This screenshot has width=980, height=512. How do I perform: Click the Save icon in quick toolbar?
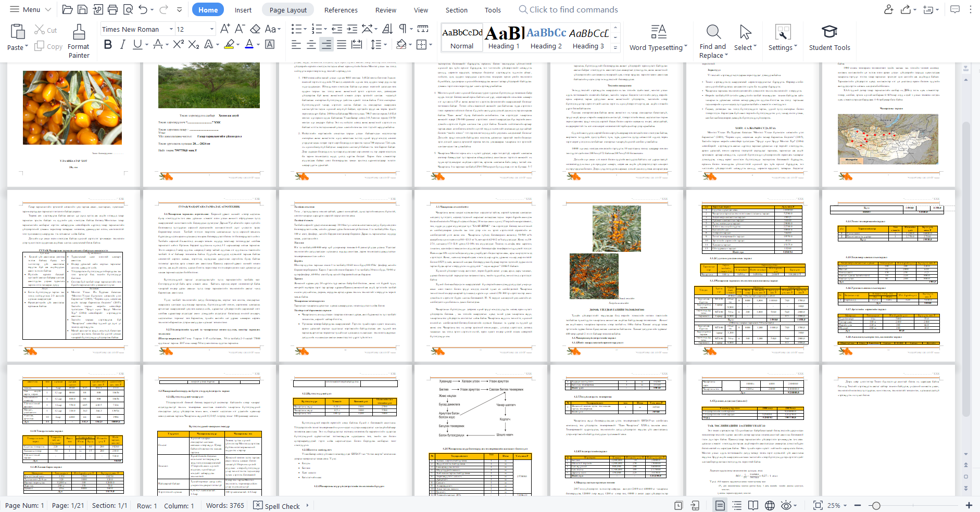(82, 9)
